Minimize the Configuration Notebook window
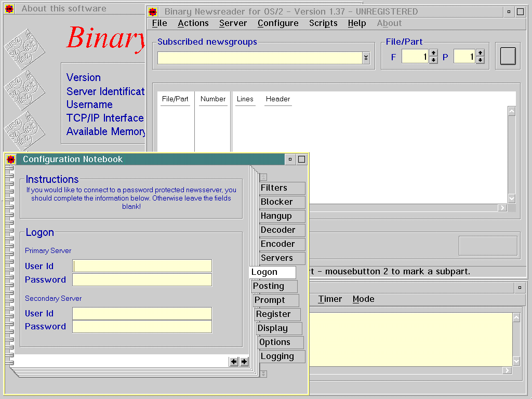532x399 pixels. tap(290, 159)
